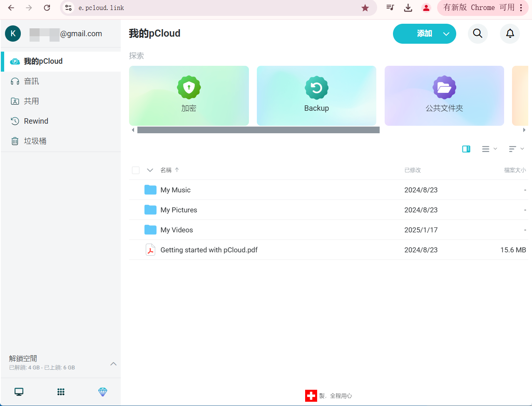The image size is (532, 406).
Task: Expand the selection chevron beside 名稱
Action: (150, 170)
